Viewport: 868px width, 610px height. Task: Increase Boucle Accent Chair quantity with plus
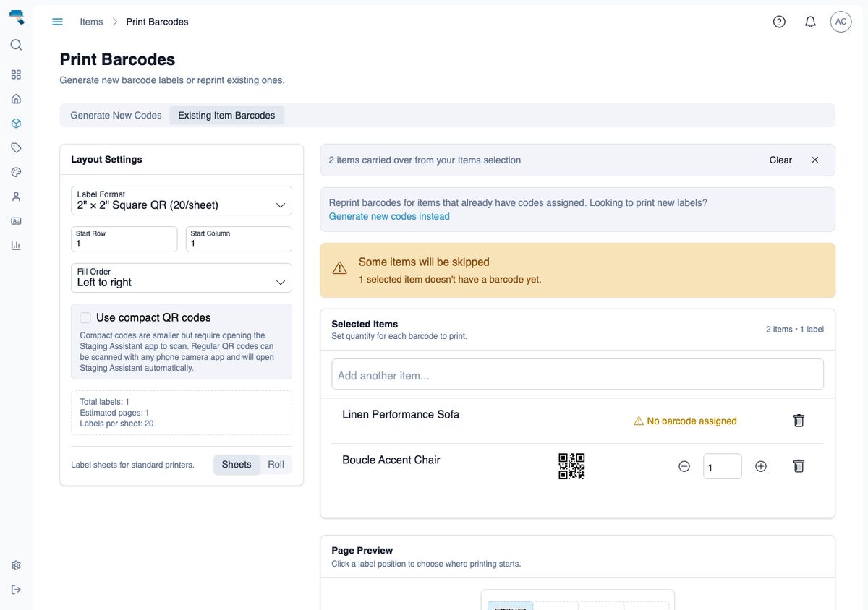click(761, 466)
